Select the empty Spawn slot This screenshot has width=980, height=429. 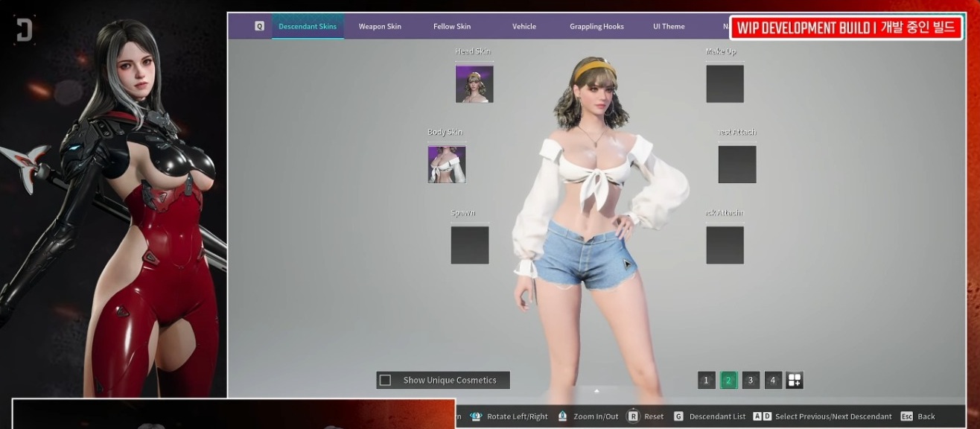(470, 245)
